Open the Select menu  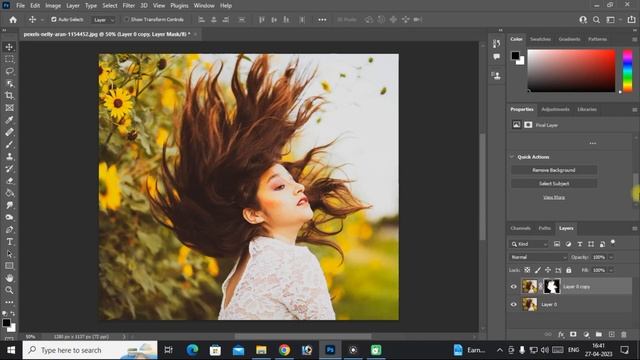point(109,6)
